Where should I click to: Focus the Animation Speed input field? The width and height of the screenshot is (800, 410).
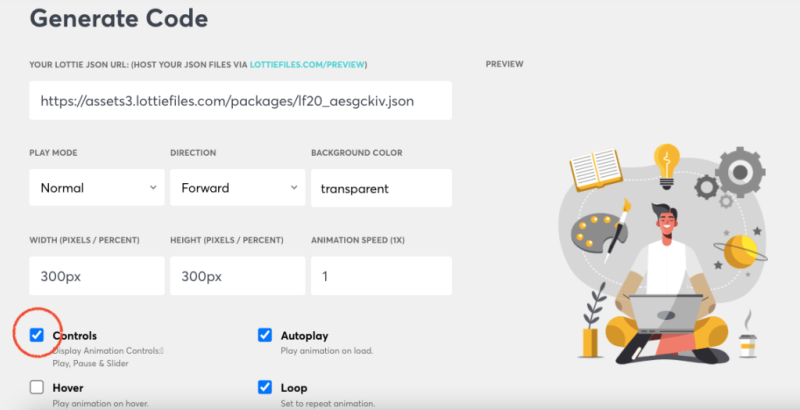click(x=381, y=275)
